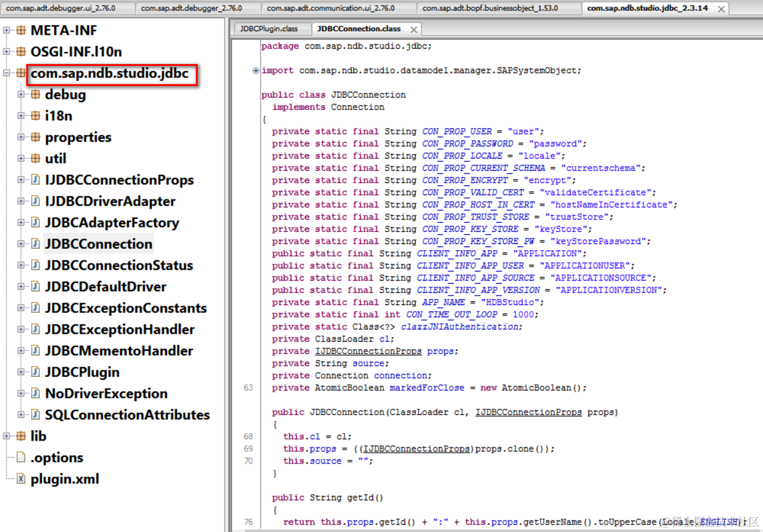Click CON_PROP_USER constant in code
The width and height of the screenshot is (763, 532).
click(457, 132)
